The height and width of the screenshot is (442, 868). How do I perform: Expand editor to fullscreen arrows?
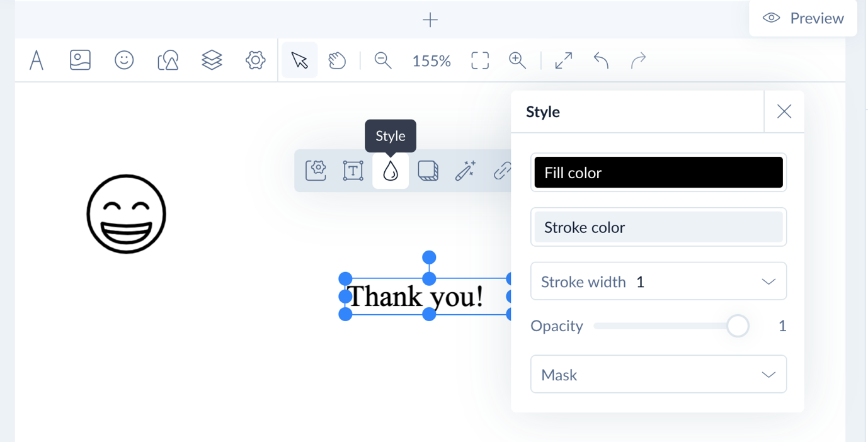pyautogui.click(x=564, y=60)
